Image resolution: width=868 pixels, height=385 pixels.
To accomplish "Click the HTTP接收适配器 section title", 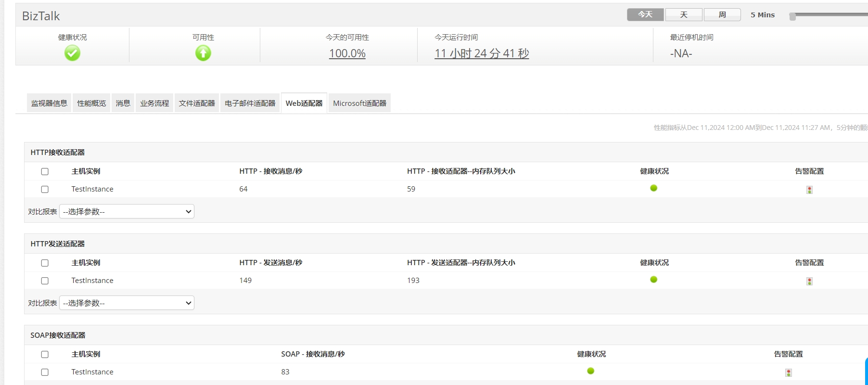I will [58, 153].
